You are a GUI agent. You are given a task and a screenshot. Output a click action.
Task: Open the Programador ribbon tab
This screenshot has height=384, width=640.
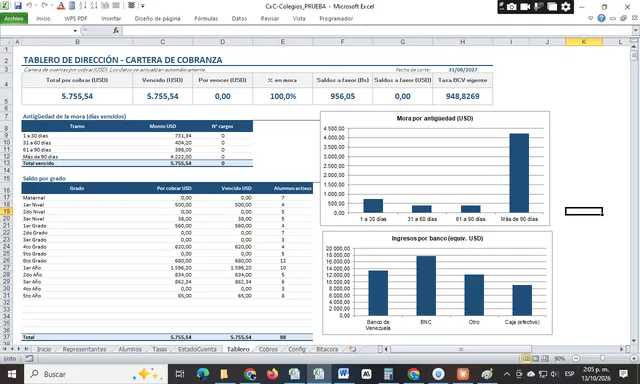[x=336, y=18]
